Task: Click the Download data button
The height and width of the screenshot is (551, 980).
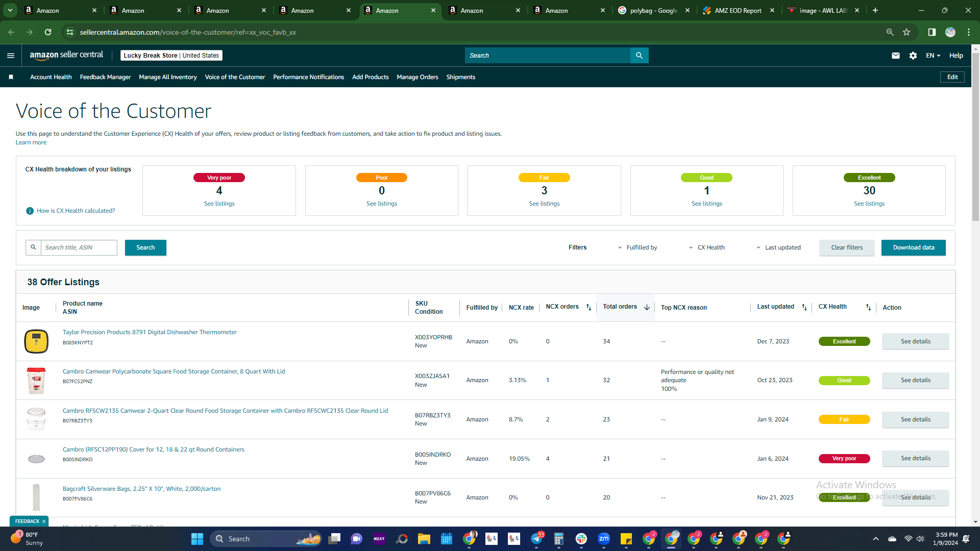Action: (914, 247)
